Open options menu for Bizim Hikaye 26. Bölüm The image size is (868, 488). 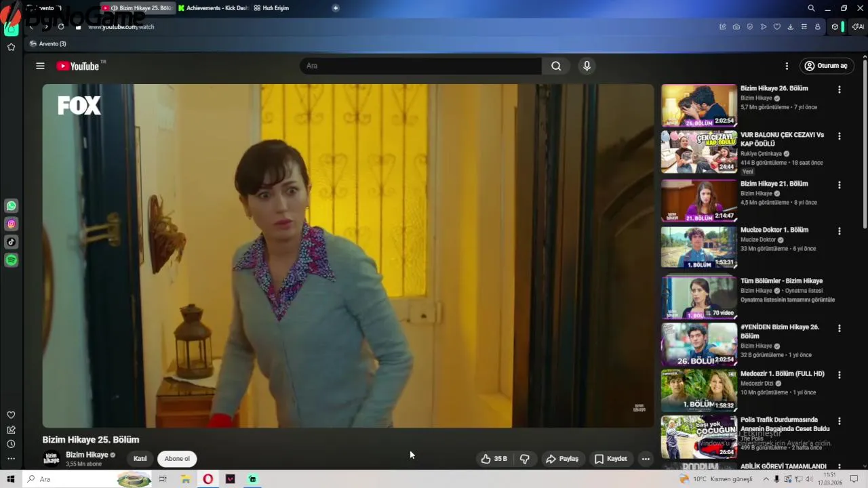(840, 89)
